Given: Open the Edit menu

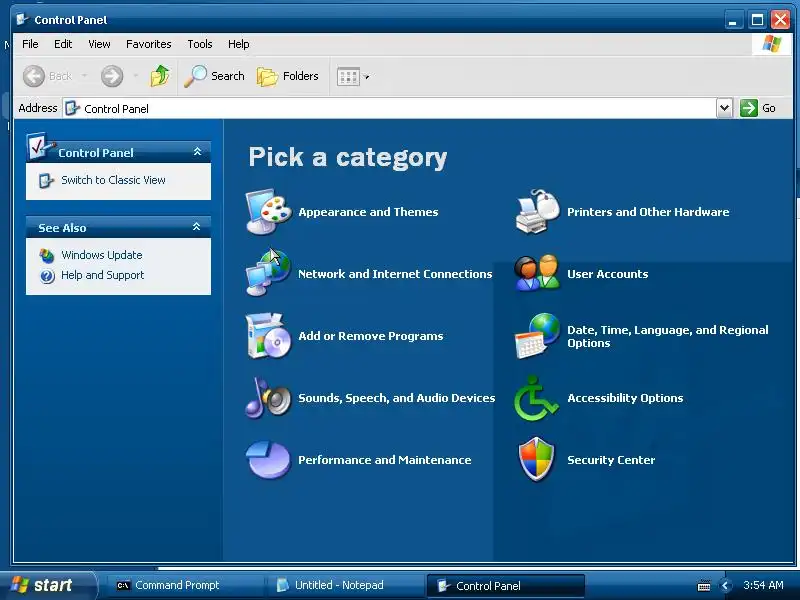Looking at the screenshot, I should coord(63,44).
